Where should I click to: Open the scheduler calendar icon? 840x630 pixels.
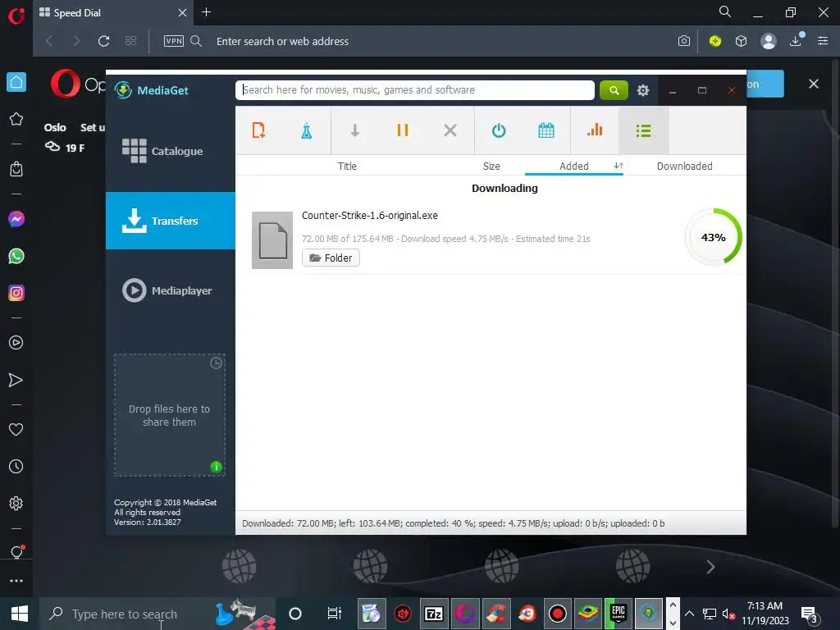[546, 130]
